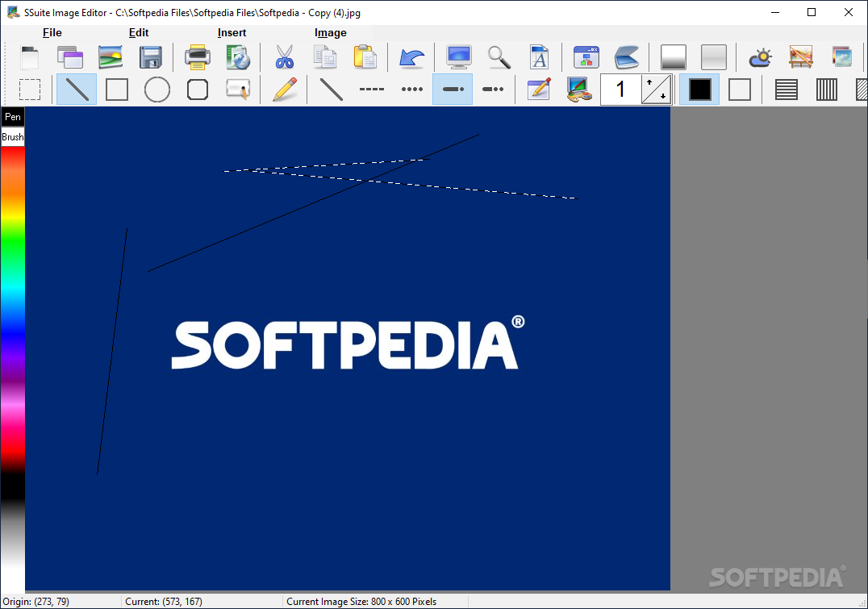Open the monitor with palette color icon
This screenshot has height=609, width=868.
[579, 90]
